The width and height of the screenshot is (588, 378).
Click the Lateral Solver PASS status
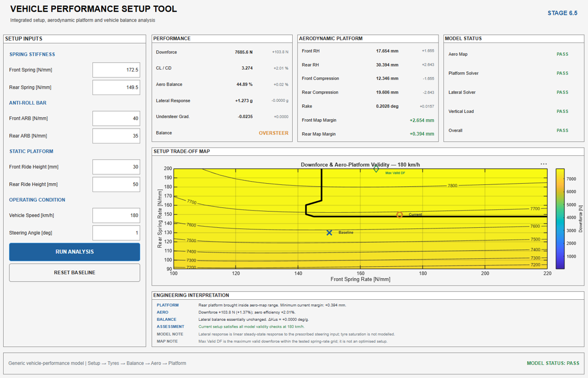click(562, 92)
